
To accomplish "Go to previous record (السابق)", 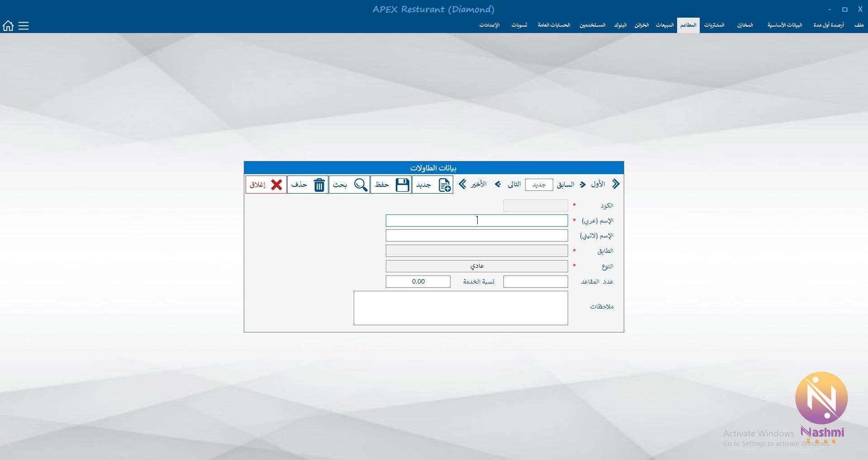I will [x=583, y=185].
